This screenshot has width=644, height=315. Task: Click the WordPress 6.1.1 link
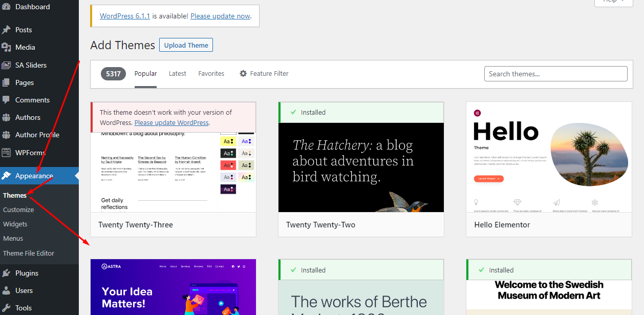point(125,16)
